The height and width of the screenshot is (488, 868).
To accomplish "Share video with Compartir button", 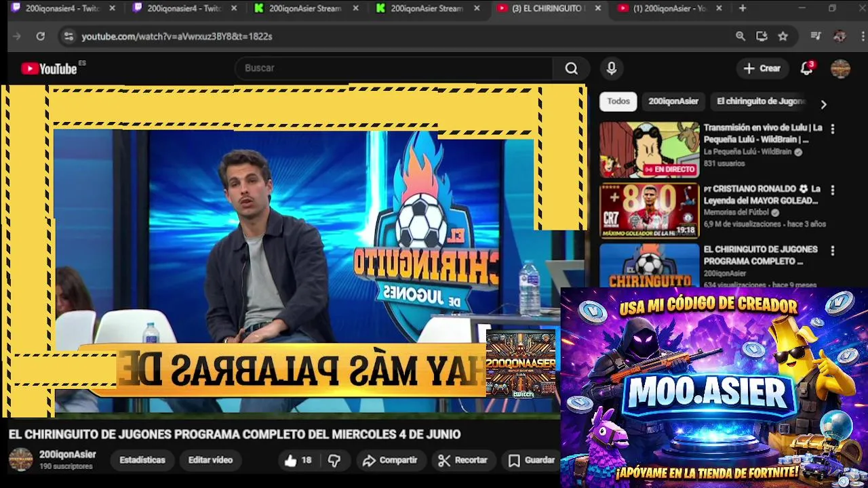I will tap(390, 461).
